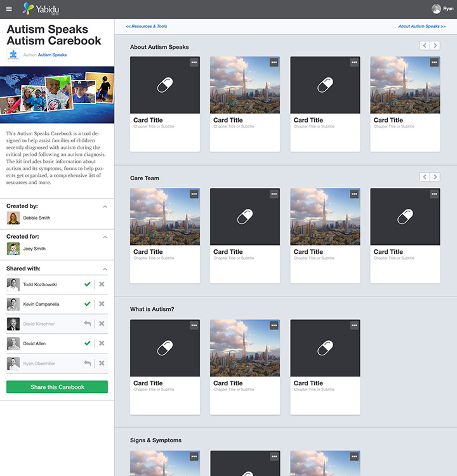457x476 pixels.
Task: Open options of first What is Autism card
Action: point(194,326)
